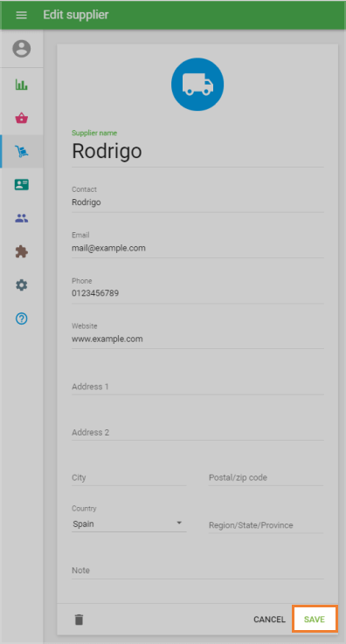Click the SAVE button
The image size is (346, 644).
pos(315,620)
